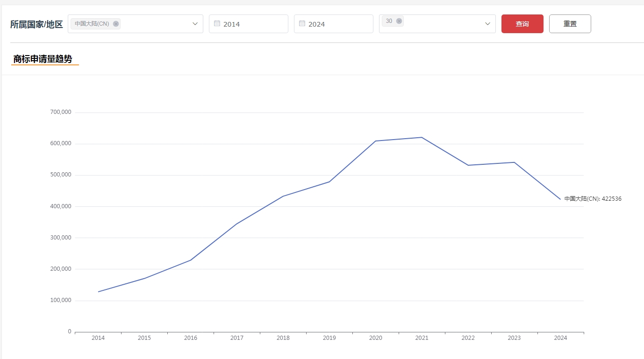Expand the class dropdown arrow beside tag 30
Viewport: 644px width, 359px height.
pyautogui.click(x=487, y=24)
